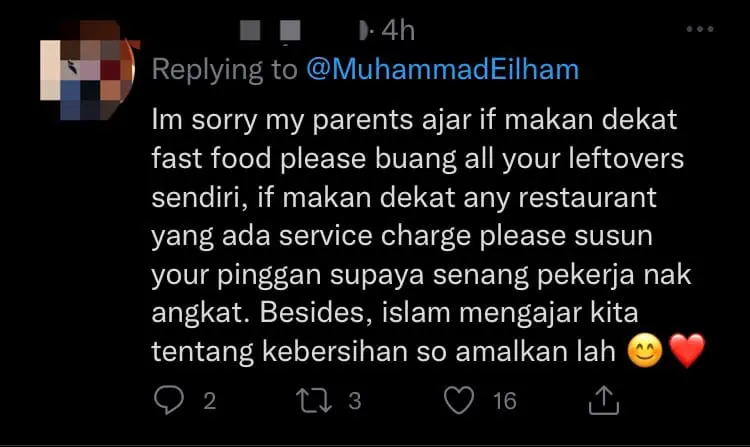Select the retweet count number 3
Image resolution: width=750 pixels, height=447 pixels.
[x=354, y=401]
